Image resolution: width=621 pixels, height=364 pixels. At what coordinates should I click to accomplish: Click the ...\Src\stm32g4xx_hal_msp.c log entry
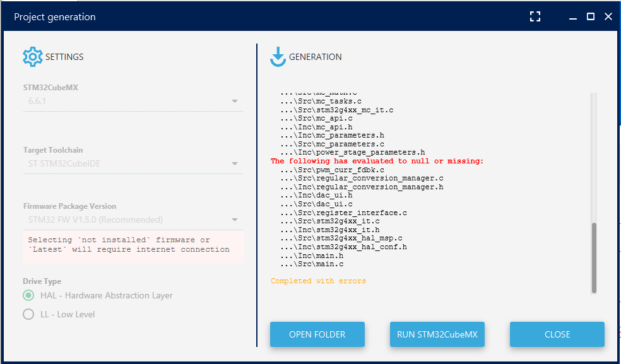(x=341, y=238)
